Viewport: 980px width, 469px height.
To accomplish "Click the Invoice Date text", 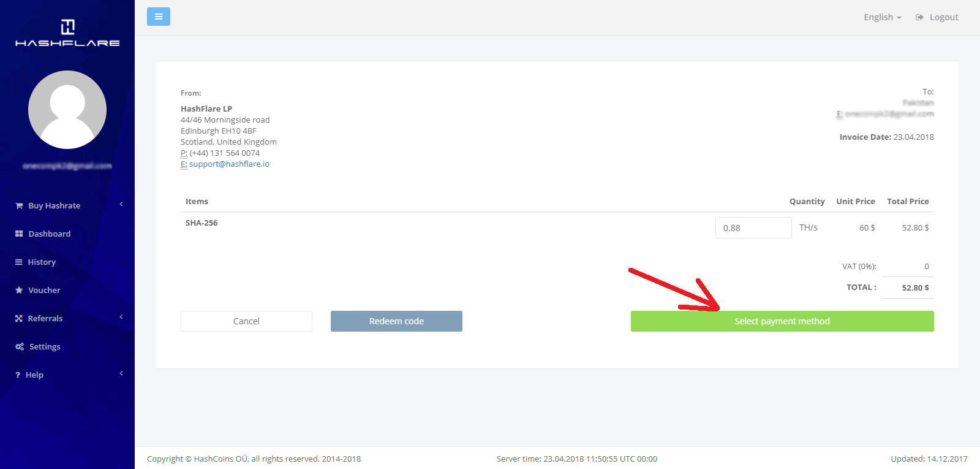I will [x=886, y=137].
